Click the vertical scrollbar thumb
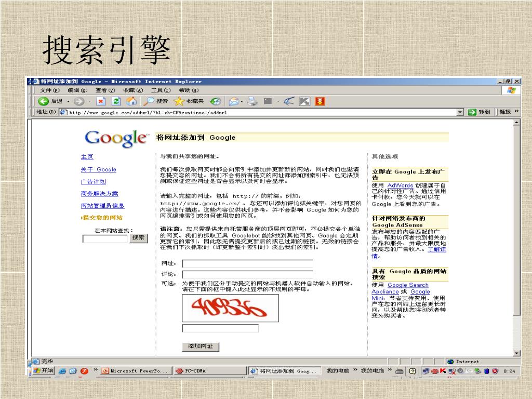 coord(516,220)
